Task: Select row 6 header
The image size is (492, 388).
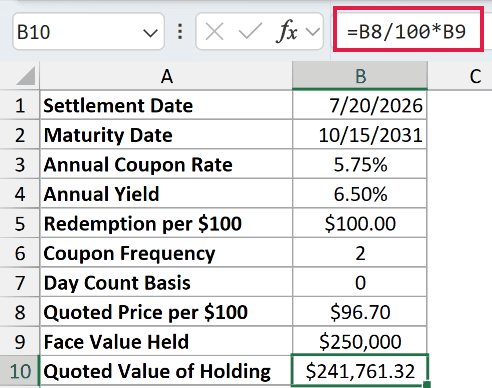Action: tap(20, 253)
